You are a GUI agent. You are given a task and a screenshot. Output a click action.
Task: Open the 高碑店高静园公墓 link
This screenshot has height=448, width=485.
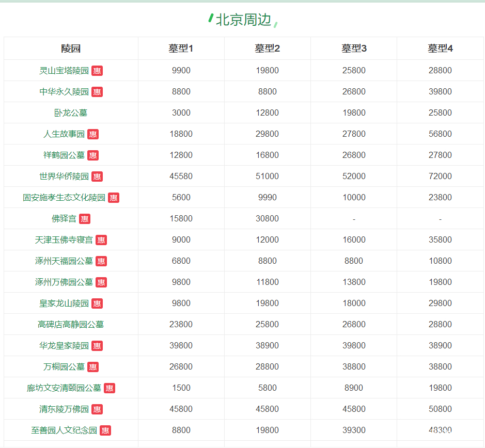[71, 325]
